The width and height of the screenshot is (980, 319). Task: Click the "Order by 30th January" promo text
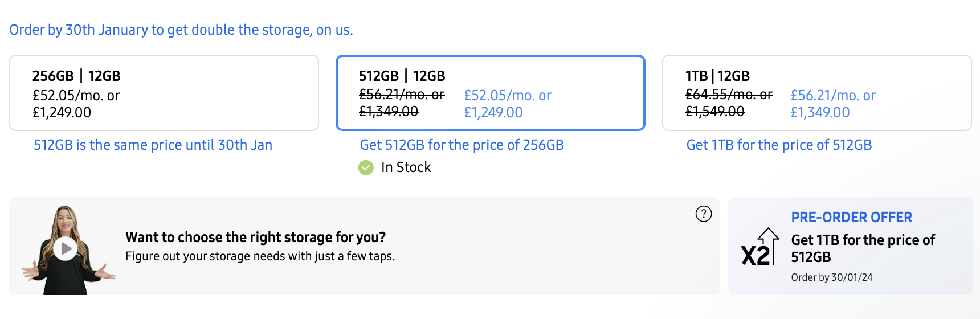pos(181,30)
